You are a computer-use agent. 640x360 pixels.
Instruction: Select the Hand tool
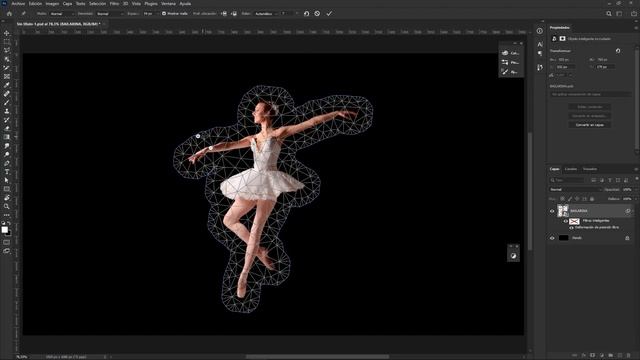[7, 198]
